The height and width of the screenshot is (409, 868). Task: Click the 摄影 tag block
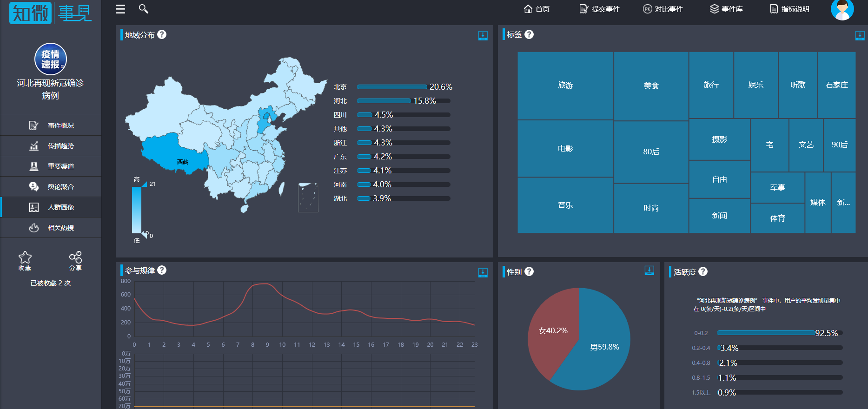tap(719, 139)
